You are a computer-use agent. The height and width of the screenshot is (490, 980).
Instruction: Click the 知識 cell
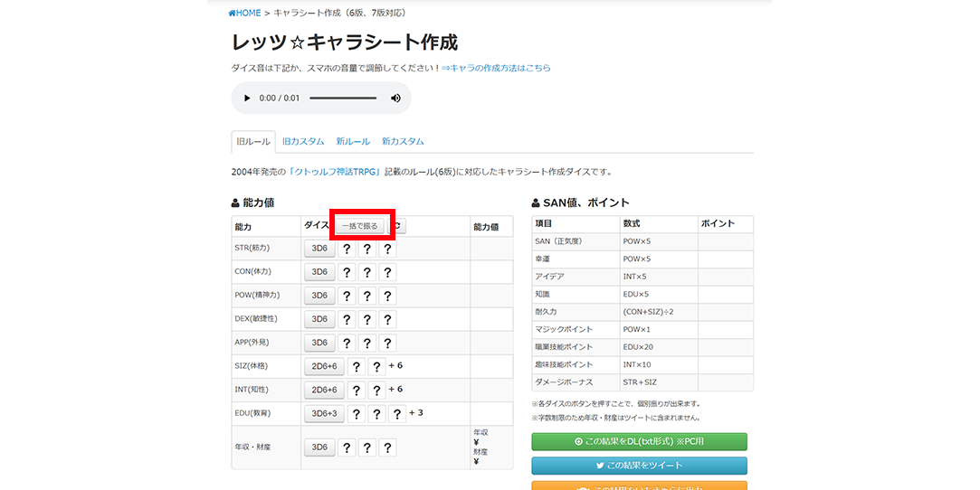[576, 294]
